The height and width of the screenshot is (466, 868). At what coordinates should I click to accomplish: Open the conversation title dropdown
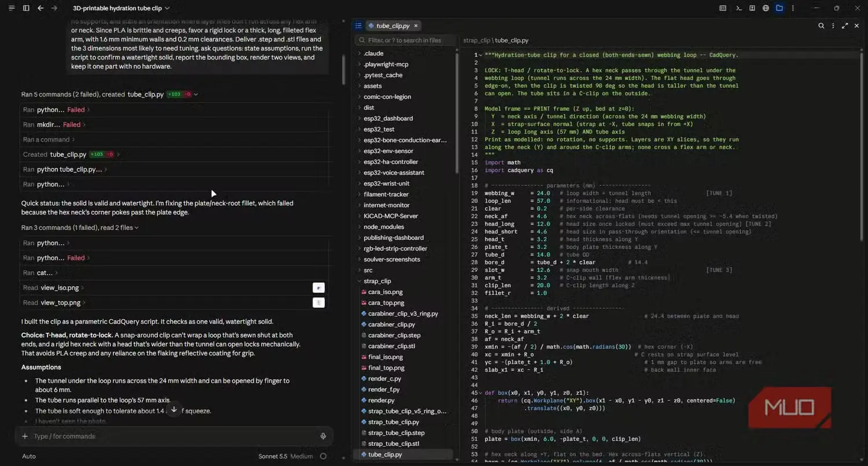[x=167, y=8]
